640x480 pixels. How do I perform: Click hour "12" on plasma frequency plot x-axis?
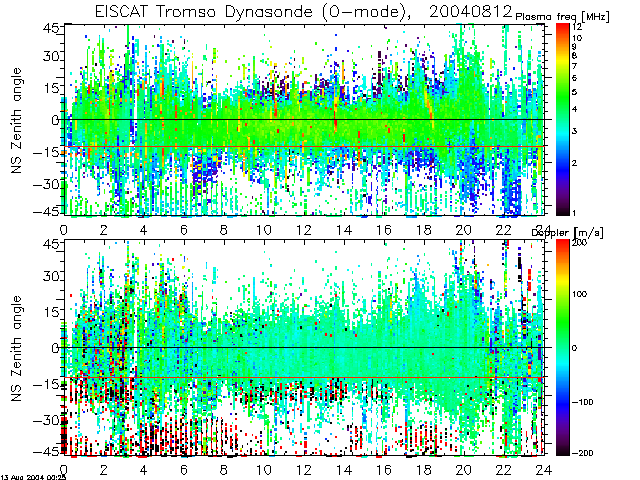(x=304, y=230)
